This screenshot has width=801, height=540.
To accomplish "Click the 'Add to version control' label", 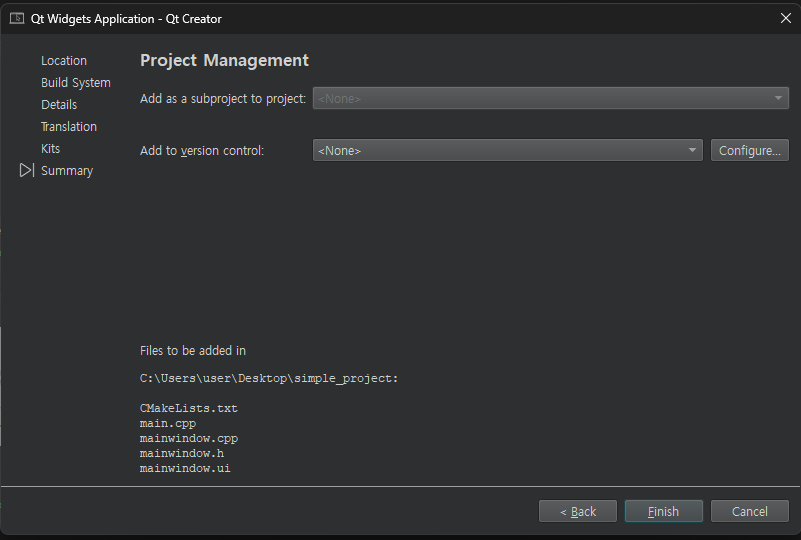I will point(202,151).
